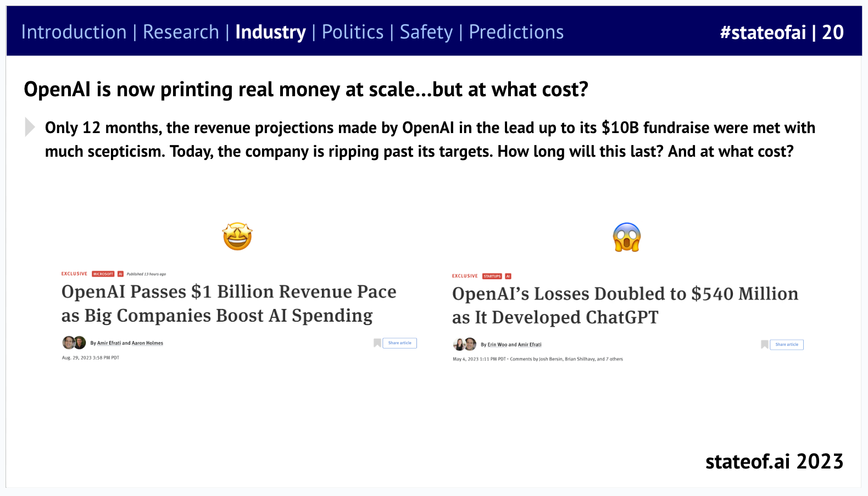Click the screaming face emoji above losses article
Image resolution: width=868 pixels, height=496 pixels.
[x=627, y=237]
